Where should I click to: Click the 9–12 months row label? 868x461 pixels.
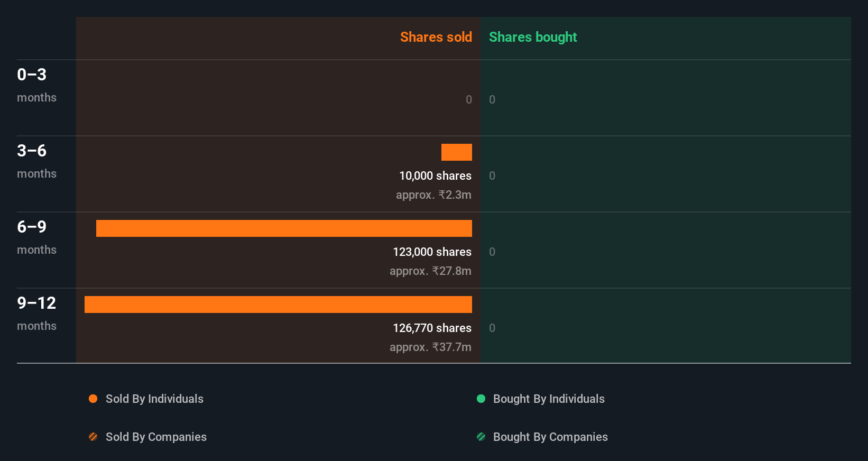[x=36, y=314]
